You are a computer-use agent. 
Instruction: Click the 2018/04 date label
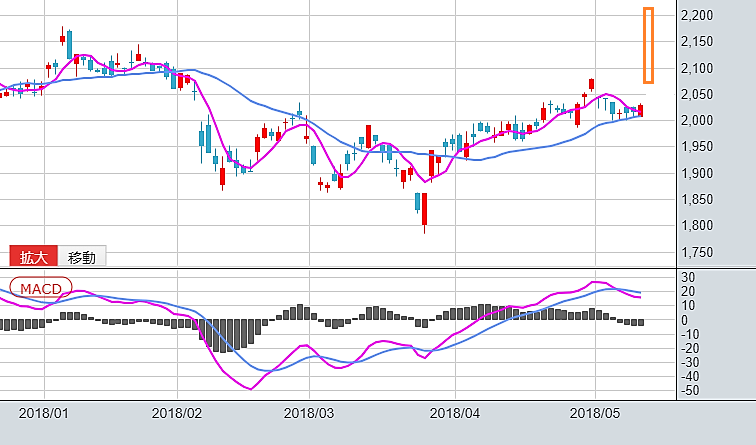pos(455,414)
